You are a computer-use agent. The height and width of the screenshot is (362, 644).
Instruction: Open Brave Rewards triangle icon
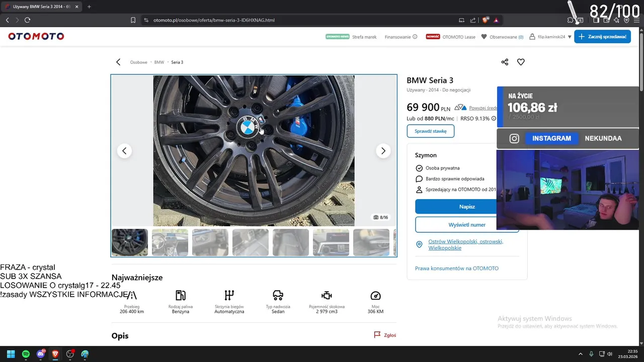coord(496,20)
